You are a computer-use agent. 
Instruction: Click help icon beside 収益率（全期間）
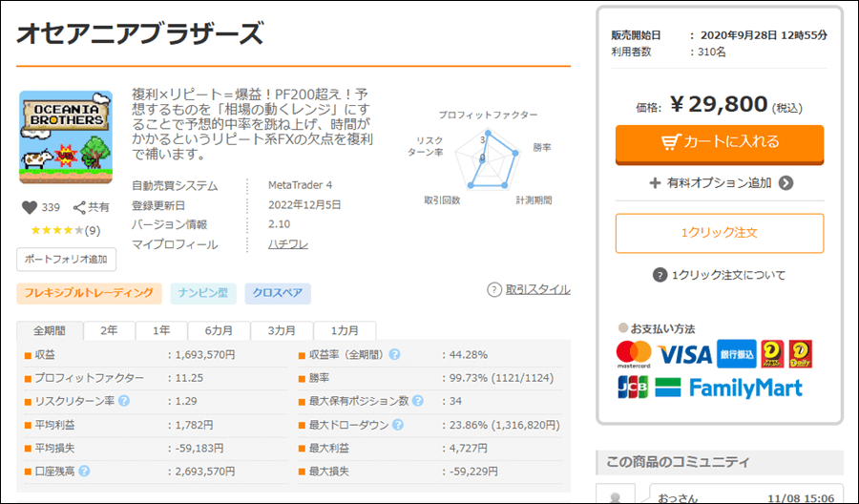(394, 355)
